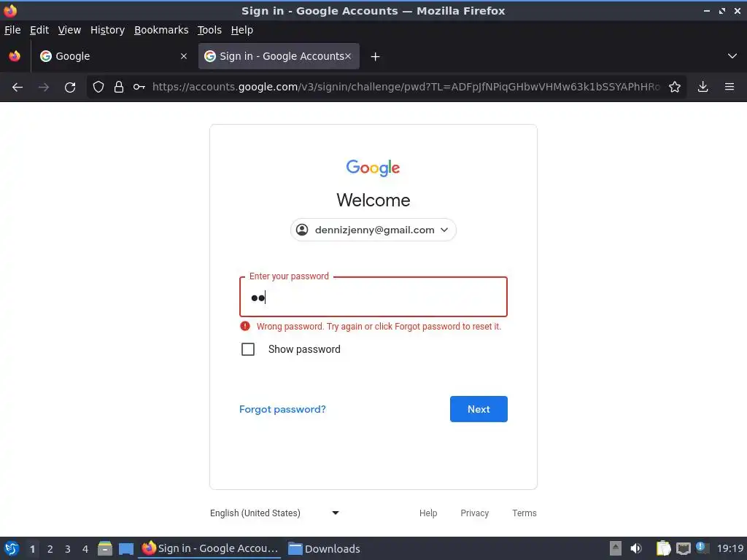The height and width of the screenshot is (560, 747).
Task: Open the Downloads toolbar panel
Action: (x=703, y=87)
